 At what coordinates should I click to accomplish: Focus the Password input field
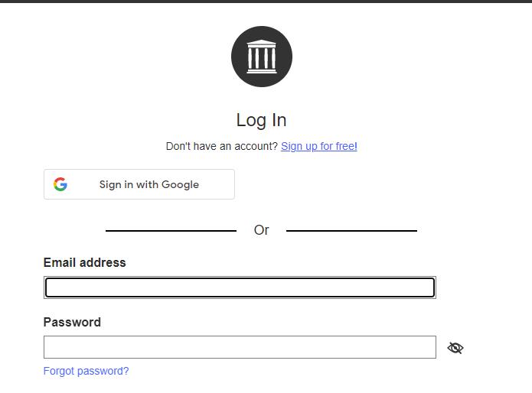240,347
